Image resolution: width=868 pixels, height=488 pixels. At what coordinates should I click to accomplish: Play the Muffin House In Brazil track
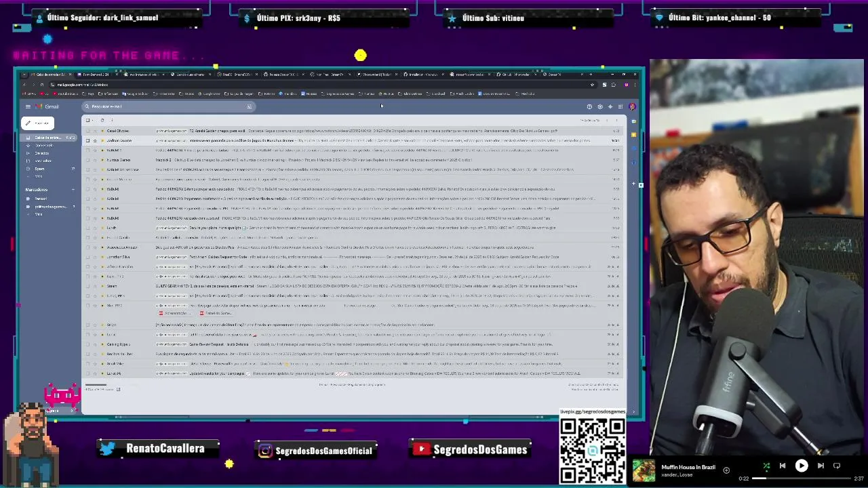pos(802,466)
